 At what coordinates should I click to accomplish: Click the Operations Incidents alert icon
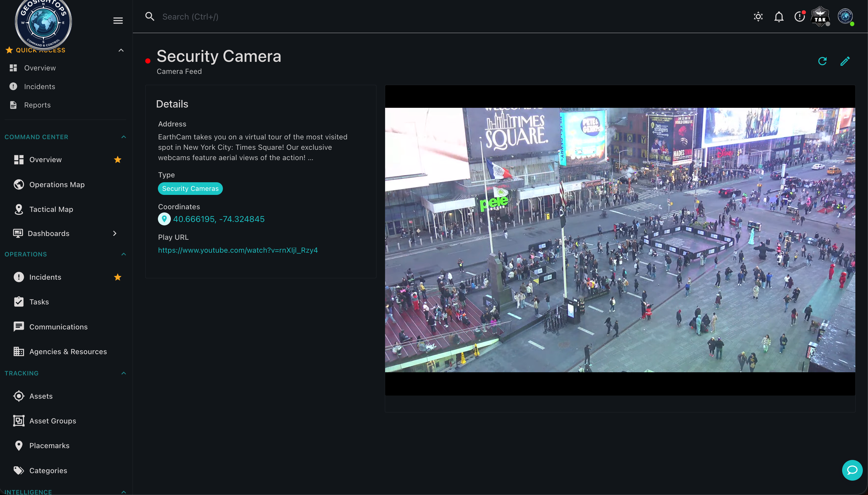[x=19, y=277]
